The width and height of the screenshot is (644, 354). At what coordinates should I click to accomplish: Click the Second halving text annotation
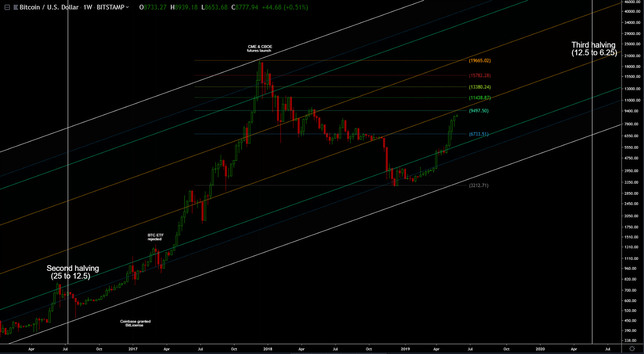pyautogui.click(x=73, y=272)
